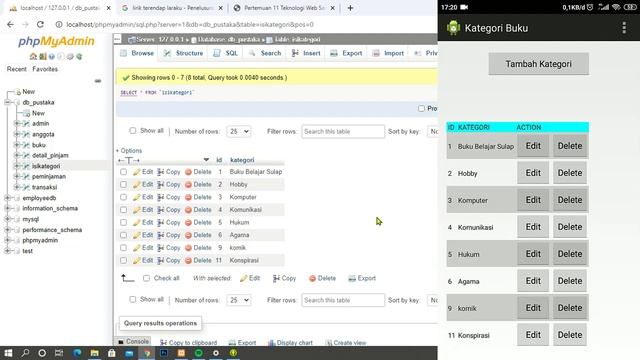Open lower Number of rows dropdown

click(x=239, y=300)
